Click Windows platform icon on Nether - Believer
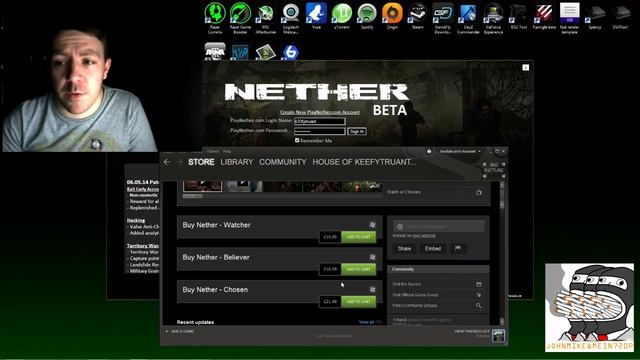 pos(372,257)
